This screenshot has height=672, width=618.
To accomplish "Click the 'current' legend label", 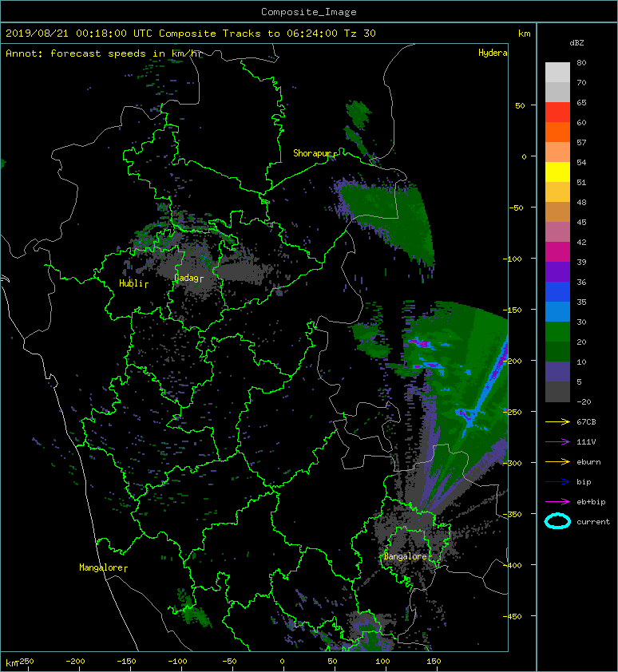I will click(593, 522).
